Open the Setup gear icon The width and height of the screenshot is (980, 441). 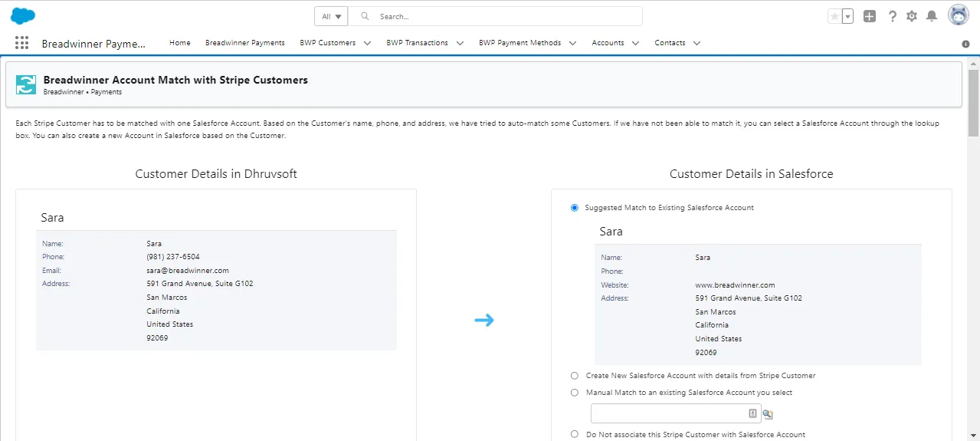tap(912, 16)
